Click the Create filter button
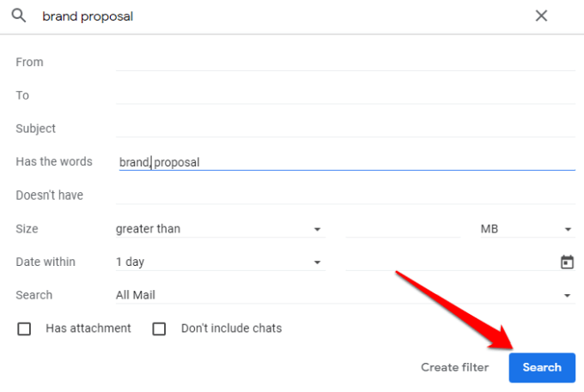 454,367
